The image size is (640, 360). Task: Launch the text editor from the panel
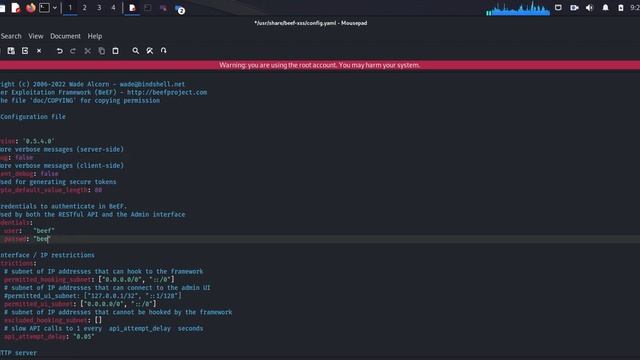pyautogui.click(x=16, y=8)
